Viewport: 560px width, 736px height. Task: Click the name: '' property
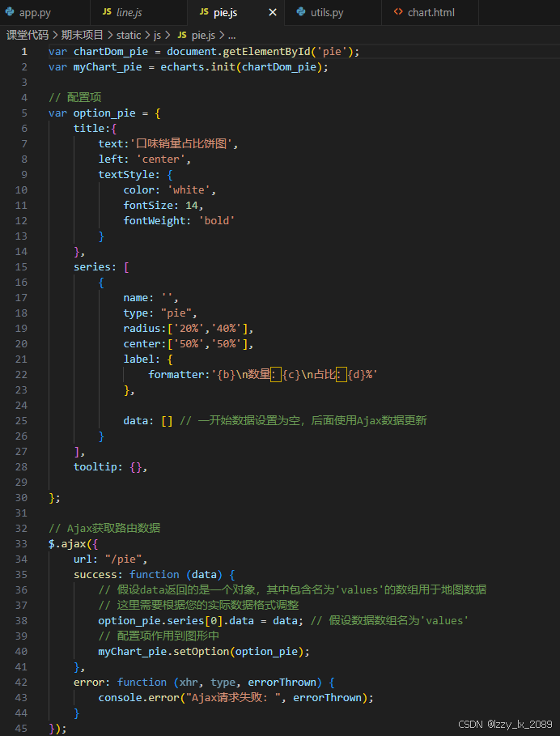point(151,298)
